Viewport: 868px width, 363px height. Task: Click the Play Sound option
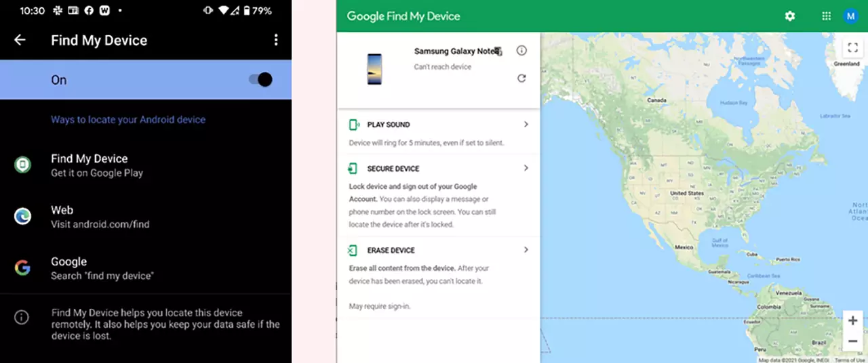coord(438,133)
